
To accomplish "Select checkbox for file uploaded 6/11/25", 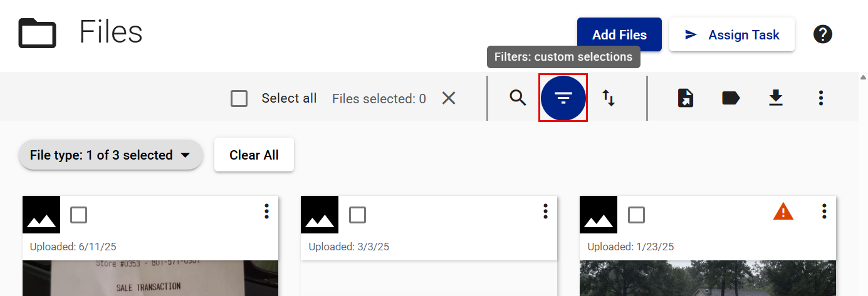I will pos(79,215).
